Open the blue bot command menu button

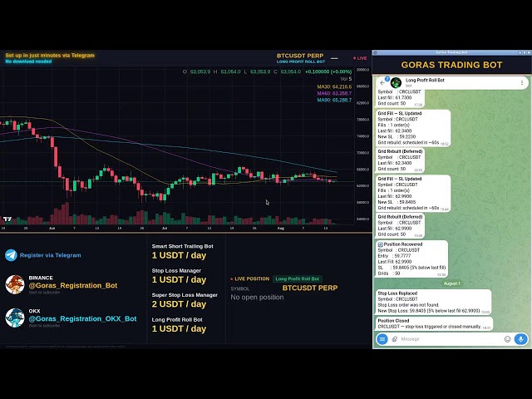(x=382, y=338)
